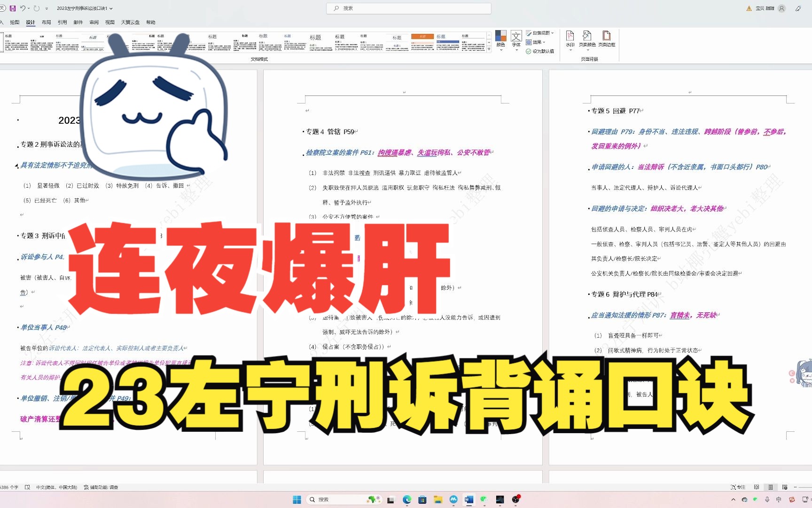Switch to 专注 focus mode
812x508 pixels.
738,487
